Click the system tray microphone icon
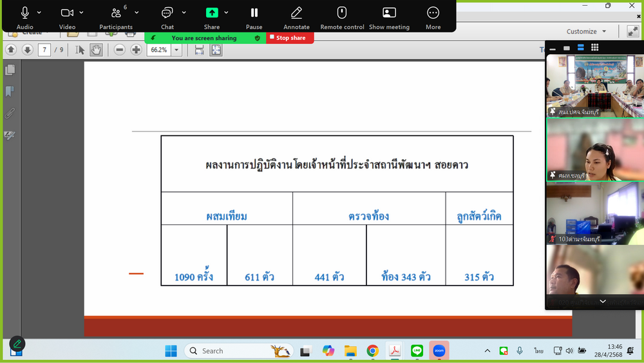Image resolution: width=644 pixels, height=363 pixels. [x=520, y=351]
